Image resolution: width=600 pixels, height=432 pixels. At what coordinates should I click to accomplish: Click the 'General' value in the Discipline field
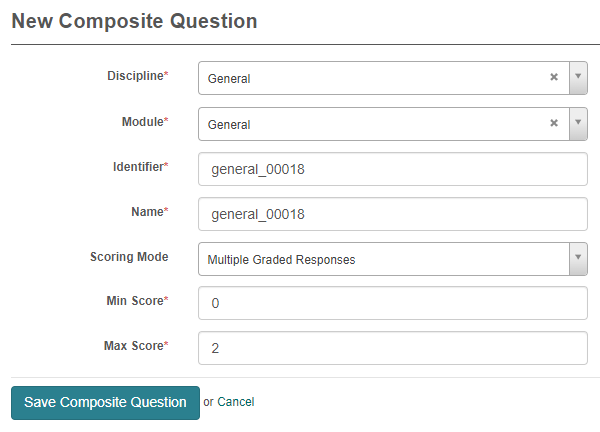(229, 78)
